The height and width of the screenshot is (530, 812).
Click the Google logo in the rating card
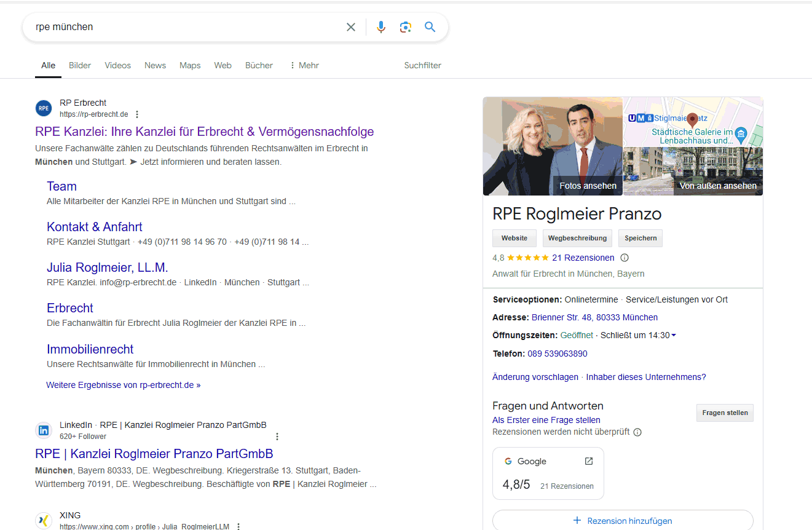508,461
